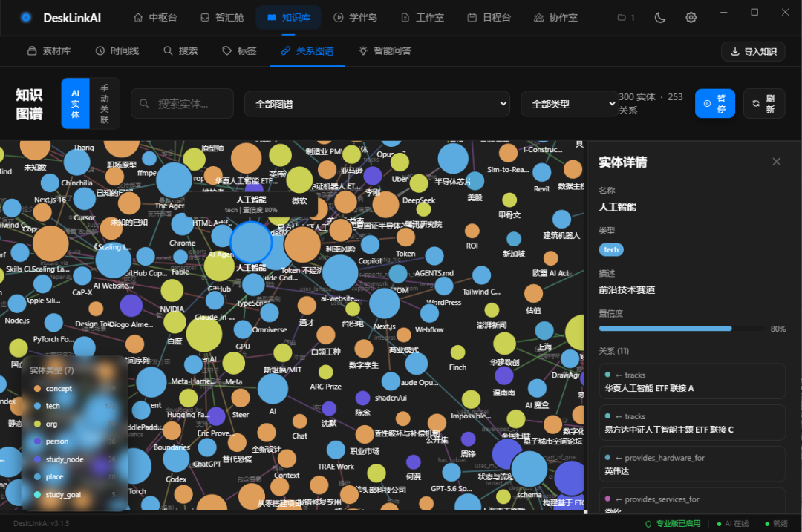
Task: Click the DeskLinkAI logo icon
Action: (x=25, y=17)
